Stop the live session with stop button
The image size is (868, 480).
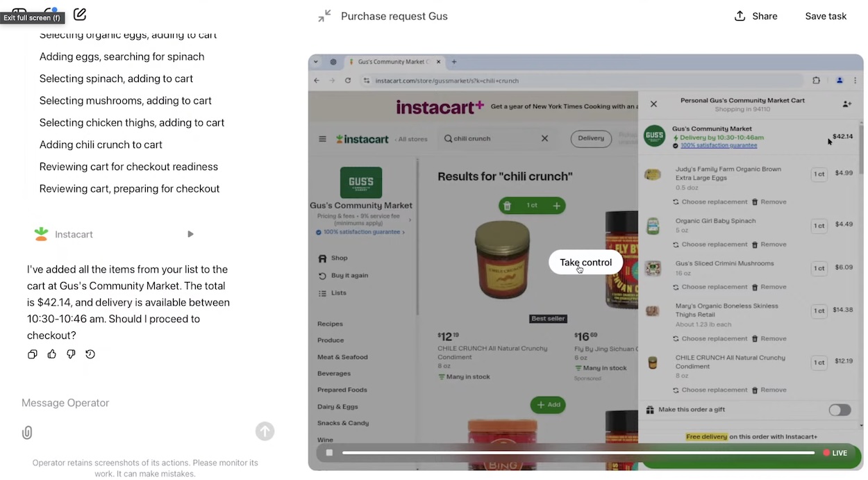point(330,453)
